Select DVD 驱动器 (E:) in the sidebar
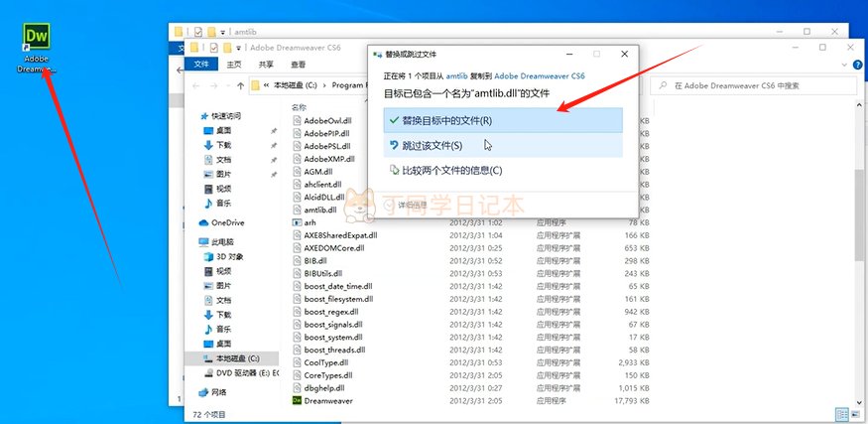The height and width of the screenshot is (424, 868). (x=241, y=373)
